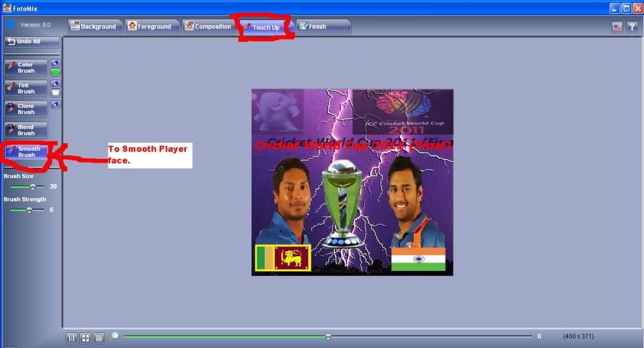Open the white Tint Brush swatch

click(55, 93)
